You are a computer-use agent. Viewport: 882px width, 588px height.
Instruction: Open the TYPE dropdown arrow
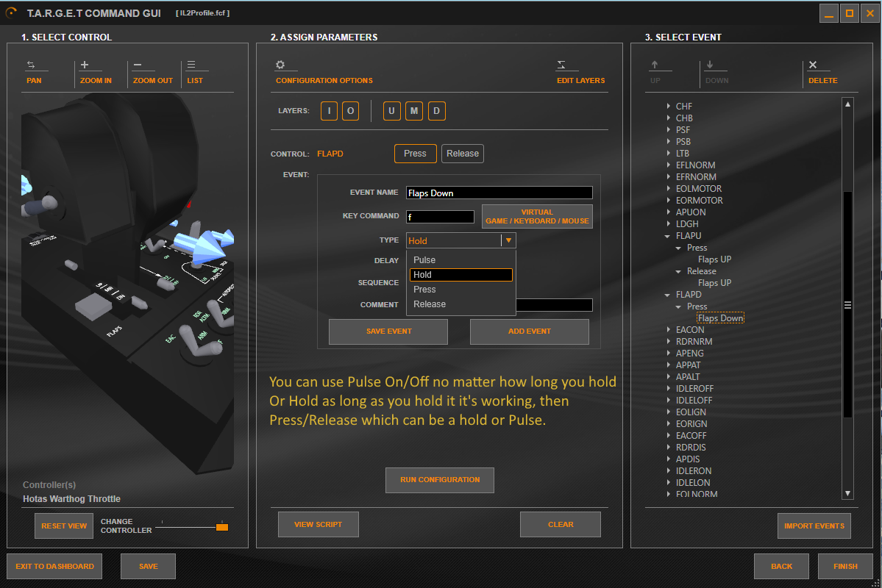click(508, 240)
